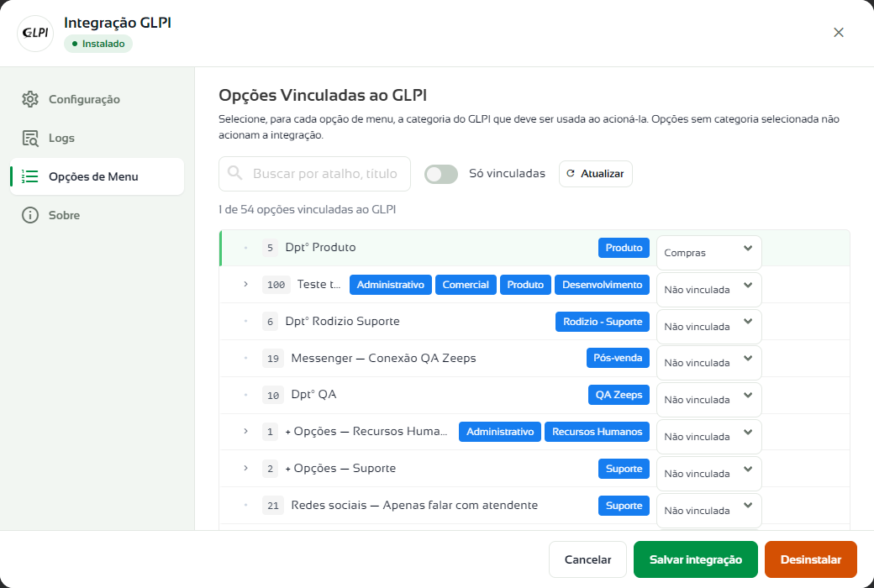Click Salvar integração button
The width and height of the screenshot is (874, 588).
(696, 559)
